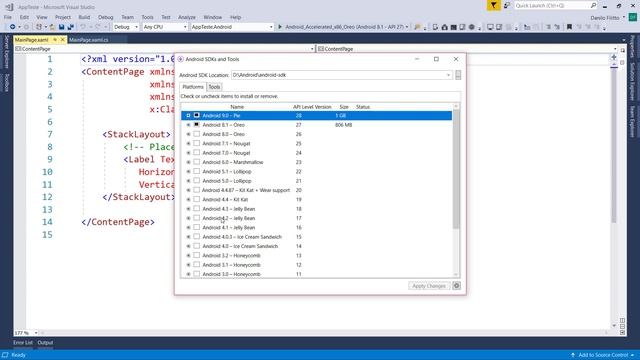Image resolution: width=640 pixels, height=360 pixels.
Task: Click the New Project toolbar icon
Action: tap(39, 27)
